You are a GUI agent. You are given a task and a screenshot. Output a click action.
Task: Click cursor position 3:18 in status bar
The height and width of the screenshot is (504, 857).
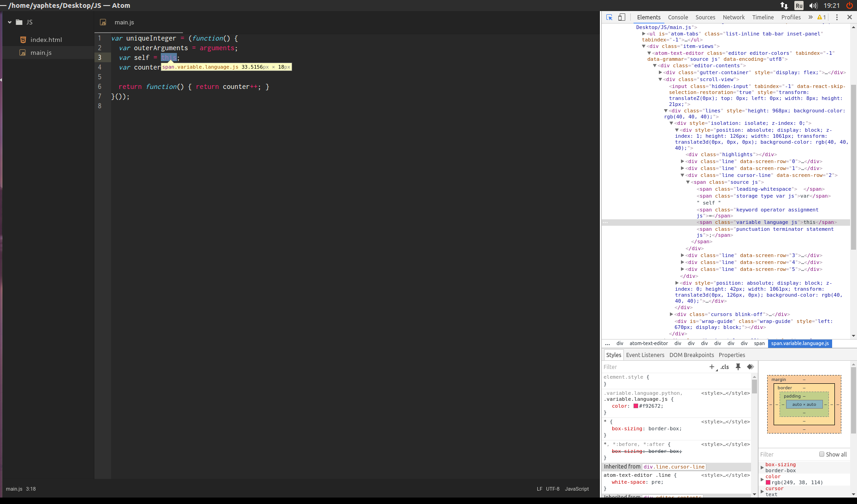31,489
